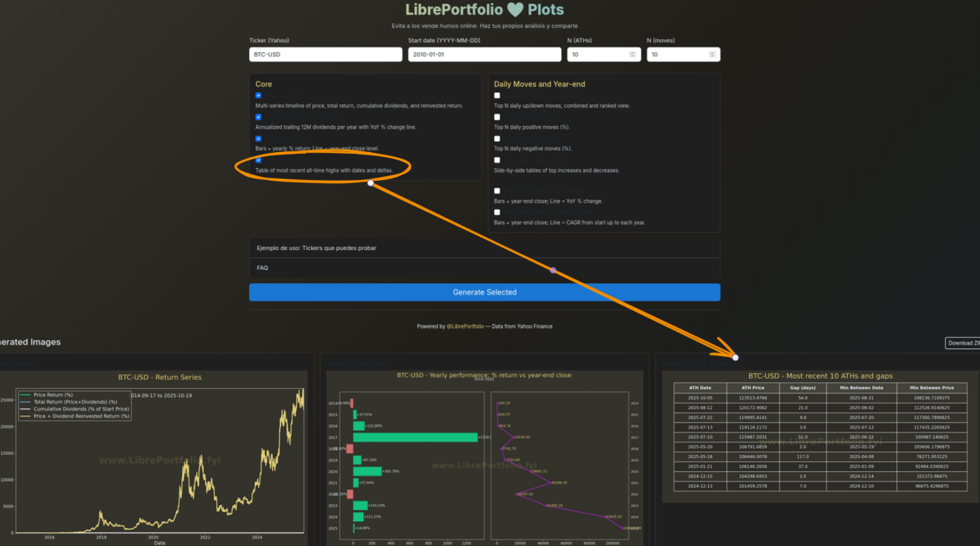The image size is (980, 546).
Task: Select the arrow's start handle near the ellipse
Action: 370,183
